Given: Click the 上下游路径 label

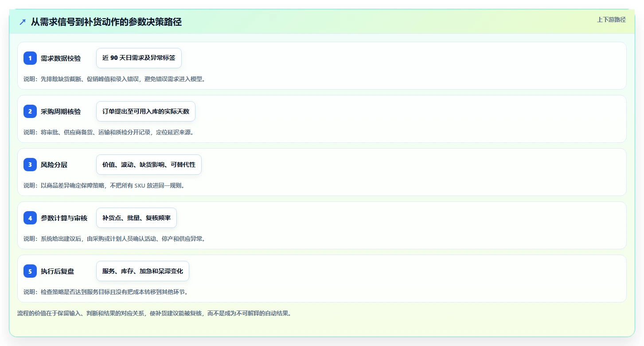Looking at the screenshot, I should point(611,20).
